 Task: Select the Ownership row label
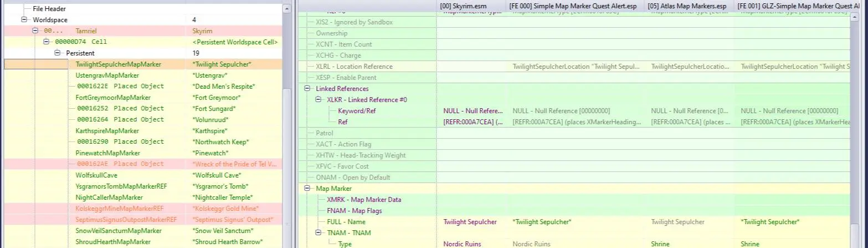click(331, 33)
